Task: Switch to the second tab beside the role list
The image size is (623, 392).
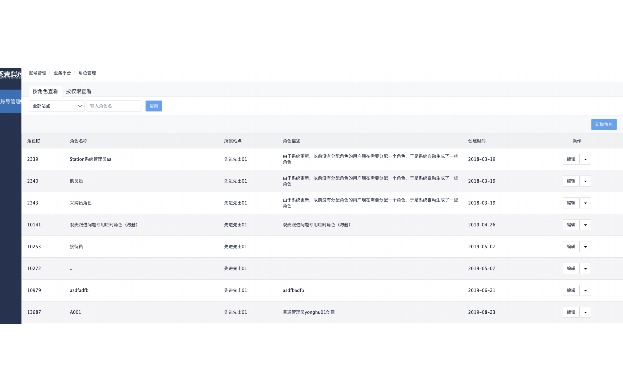Action: click(x=79, y=91)
